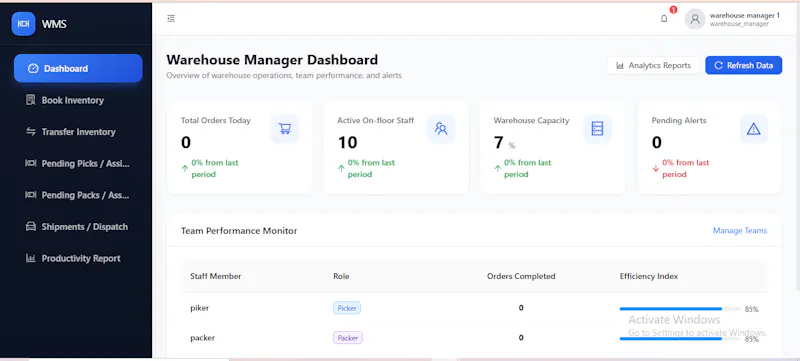Open Pending Picks / Assignments
This screenshot has width=800, height=361.
(x=78, y=163)
